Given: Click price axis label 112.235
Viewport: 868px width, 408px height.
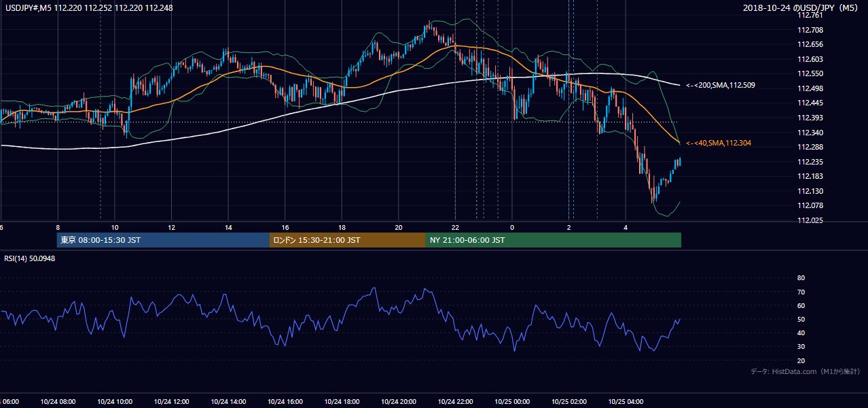Looking at the screenshot, I should tap(810, 162).
